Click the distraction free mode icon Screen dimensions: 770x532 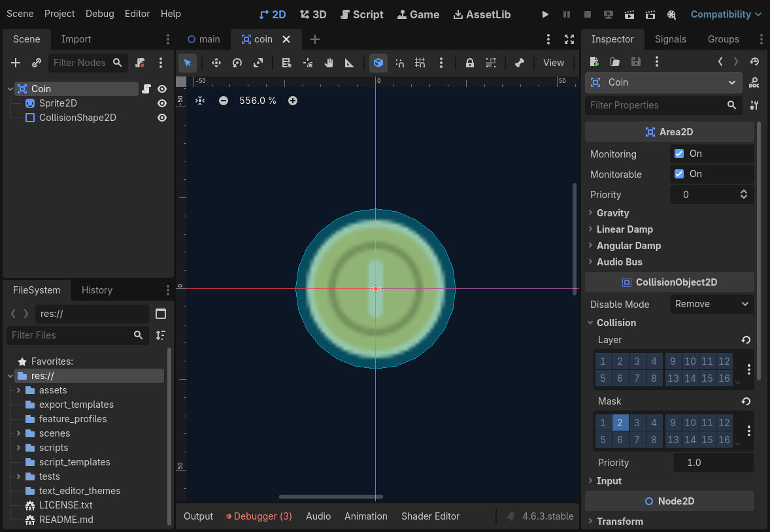click(x=569, y=39)
